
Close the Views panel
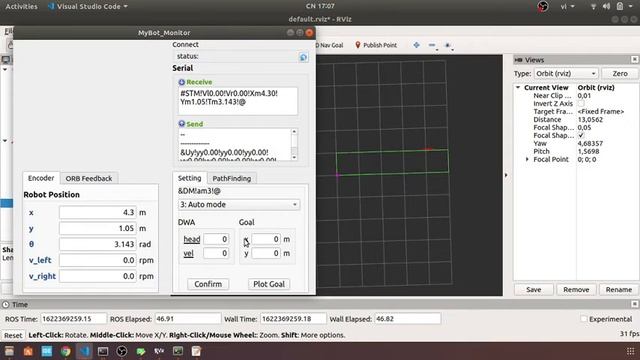[634, 60]
